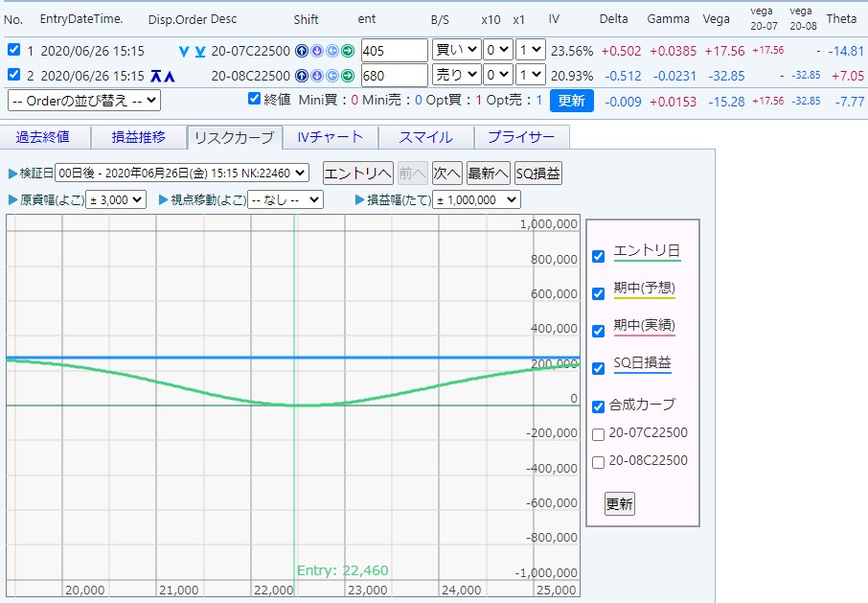Image resolution: width=868 pixels, height=603 pixels.
Task: Click total Theta value -7.77
Action: pyautogui.click(x=850, y=102)
